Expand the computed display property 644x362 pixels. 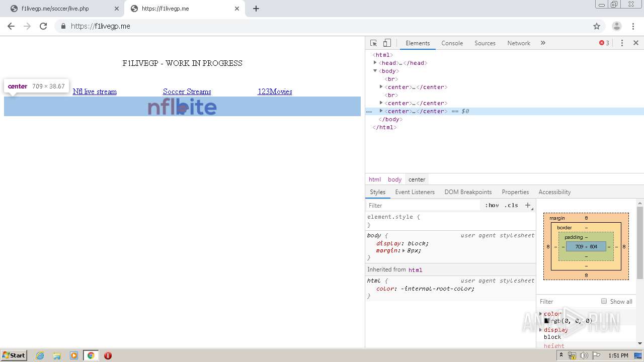541,330
